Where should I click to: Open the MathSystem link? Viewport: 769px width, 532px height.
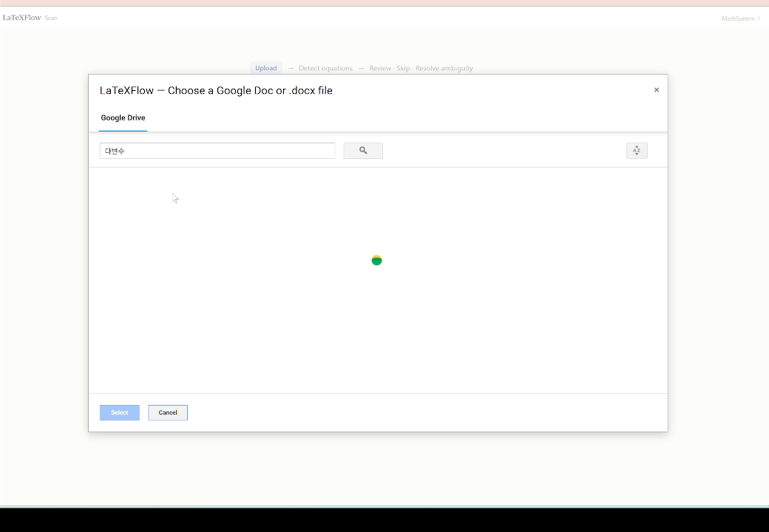pos(738,18)
